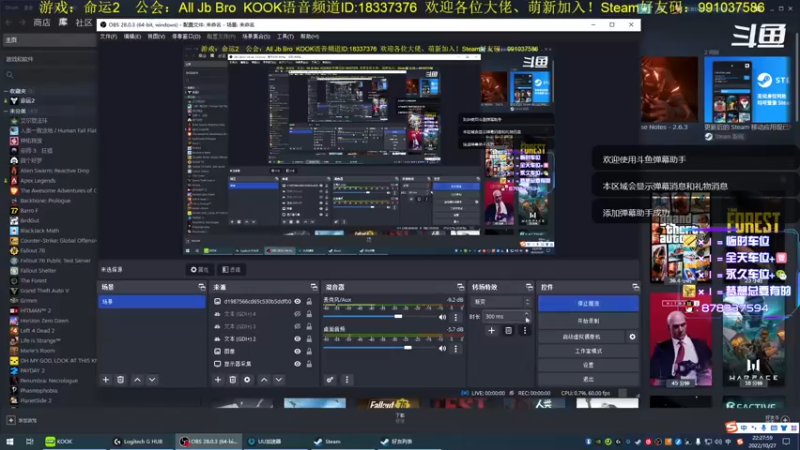
Task: Click the 退出 button in OBS
Action: 588,379
